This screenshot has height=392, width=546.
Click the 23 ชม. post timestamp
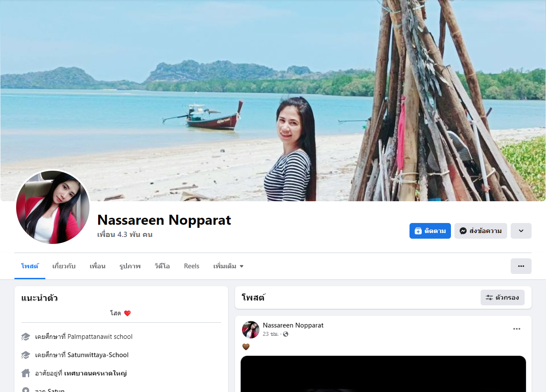[x=270, y=334]
